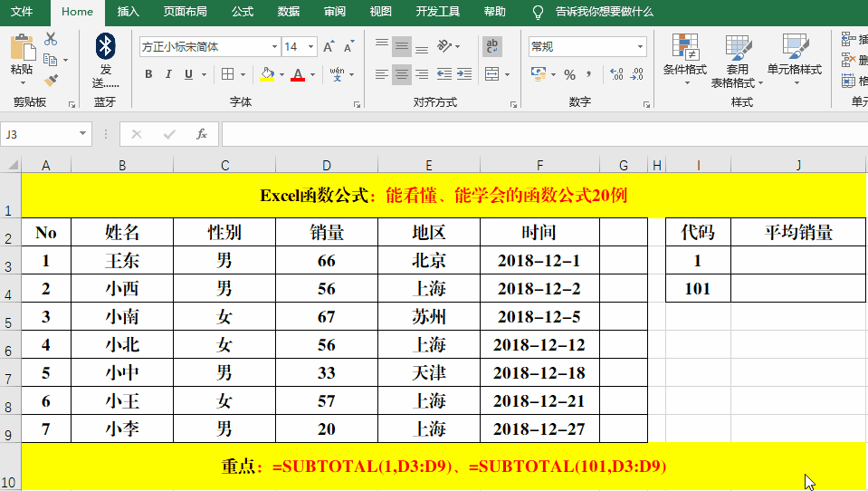Apply percent style format
The width and height of the screenshot is (868, 491).
(569, 75)
